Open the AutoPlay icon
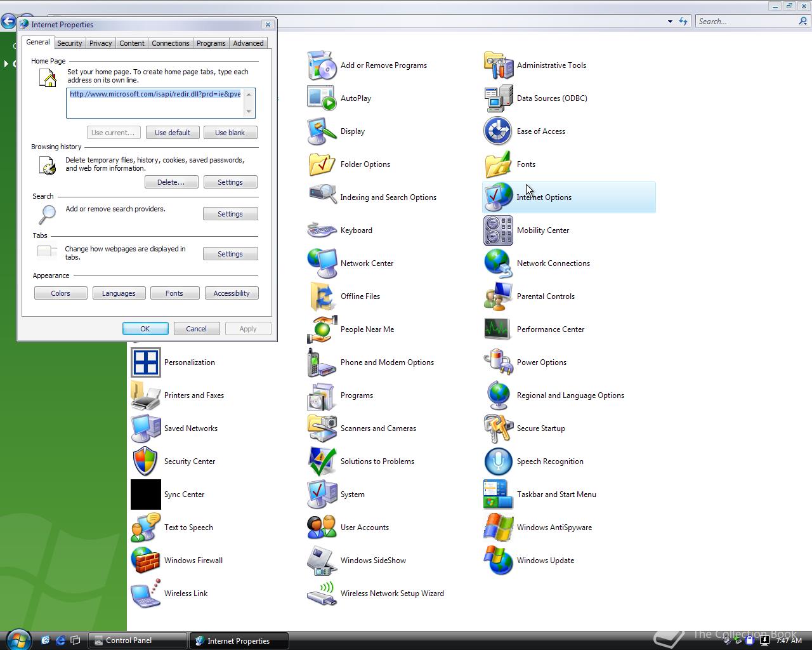 pyautogui.click(x=322, y=98)
